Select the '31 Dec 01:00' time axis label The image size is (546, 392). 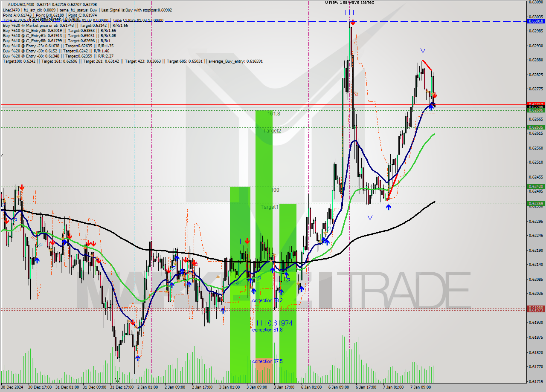67,387
